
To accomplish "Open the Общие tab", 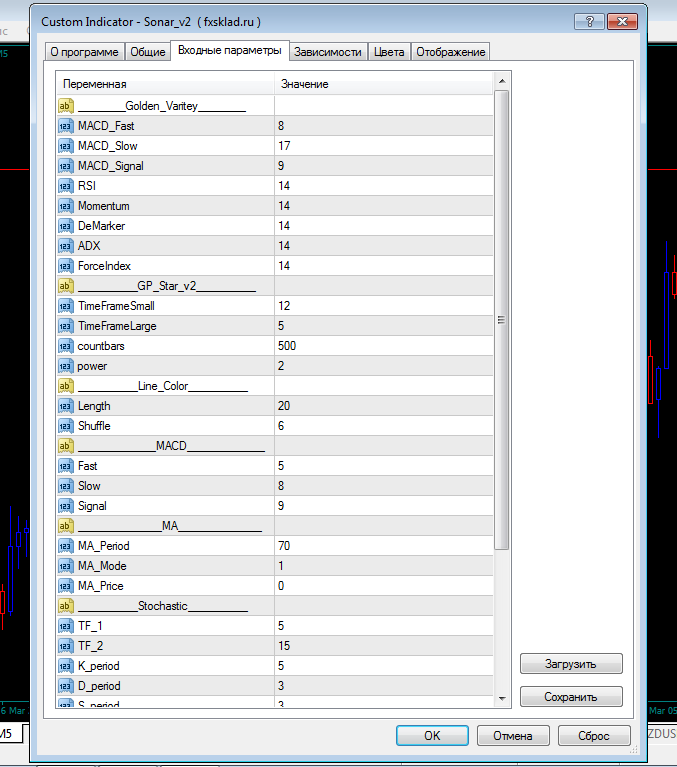I will [148, 52].
